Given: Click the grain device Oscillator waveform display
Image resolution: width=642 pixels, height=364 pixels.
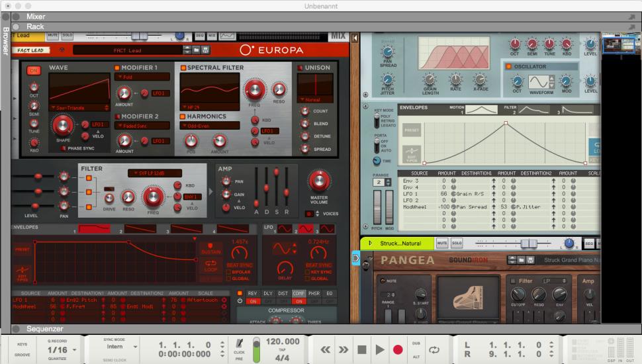Looking at the screenshot, I should click(538, 82).
